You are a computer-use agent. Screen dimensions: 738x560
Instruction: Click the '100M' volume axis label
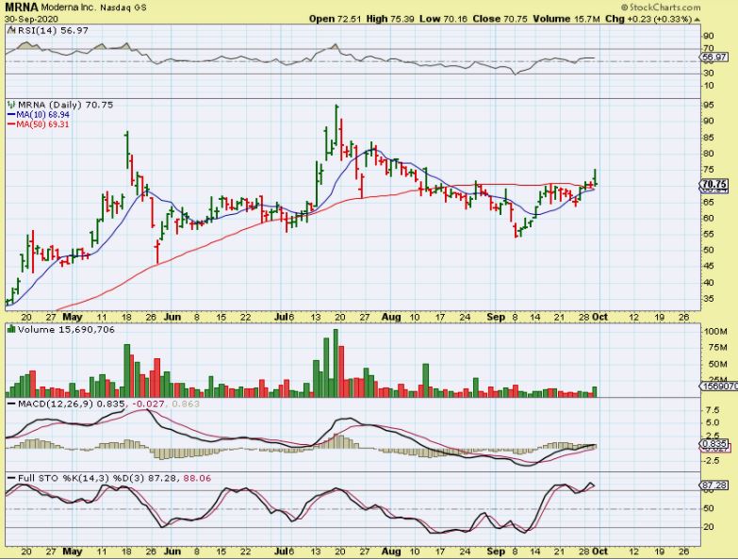pos(715,332)
